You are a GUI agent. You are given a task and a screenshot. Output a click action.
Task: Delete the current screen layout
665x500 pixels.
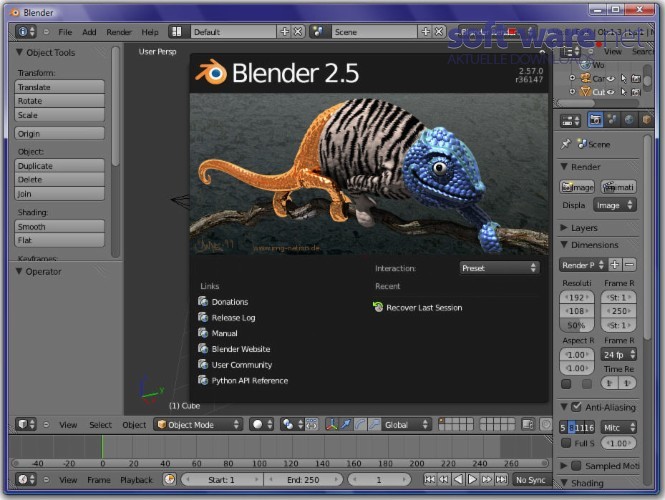pos(298,32)
